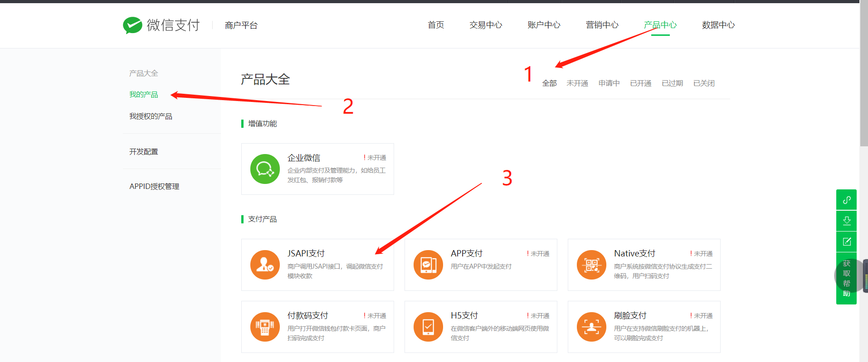The image size is (868, 362).
Task: Click 未开通 status on 付款码支付 card
Action: [x=375, y=316]
